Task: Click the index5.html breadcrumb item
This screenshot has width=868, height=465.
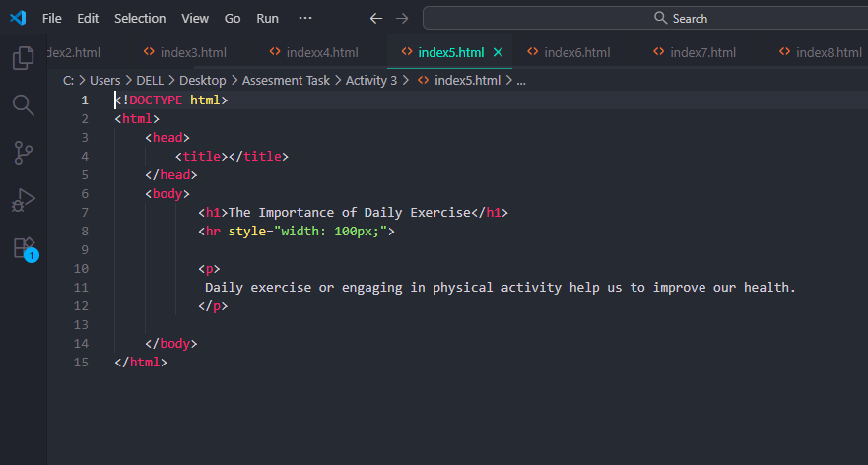Action: coord(467,81)
